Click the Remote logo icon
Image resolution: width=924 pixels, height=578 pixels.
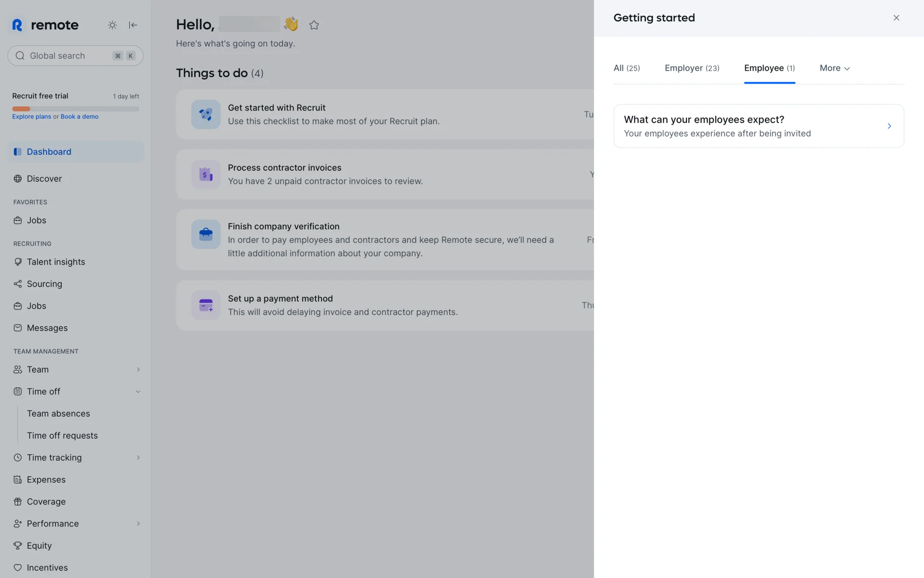(x=17, y=25)
